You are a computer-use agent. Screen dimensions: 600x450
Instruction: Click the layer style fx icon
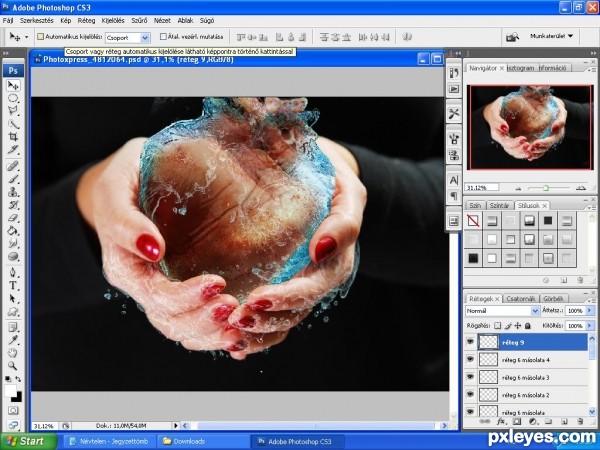[x=501, y=421]
